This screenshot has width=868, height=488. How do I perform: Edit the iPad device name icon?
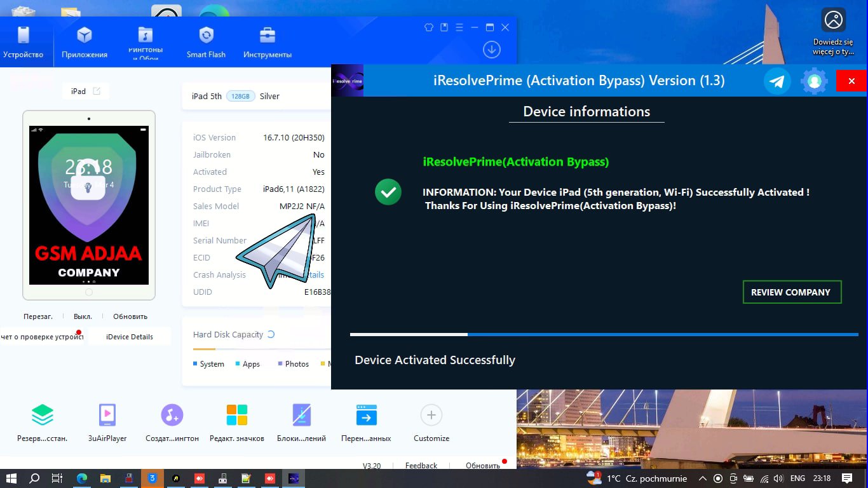pyautogui.click(x=97, y=91)
